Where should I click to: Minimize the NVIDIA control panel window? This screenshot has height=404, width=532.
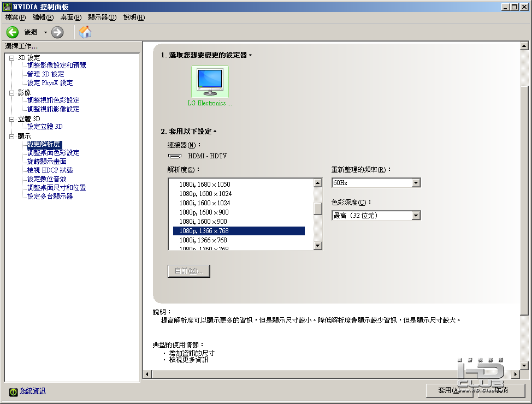tap(505, 7)
